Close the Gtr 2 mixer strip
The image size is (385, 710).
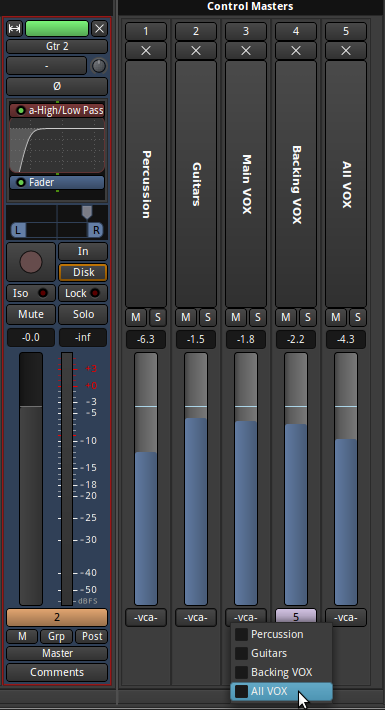[99, 29]
